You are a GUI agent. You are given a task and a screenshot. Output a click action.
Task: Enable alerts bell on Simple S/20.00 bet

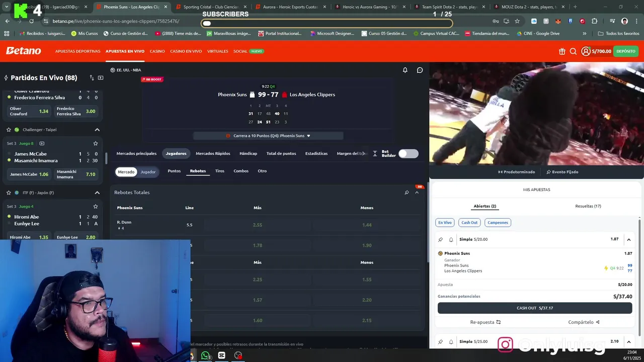tap(451, 239)
